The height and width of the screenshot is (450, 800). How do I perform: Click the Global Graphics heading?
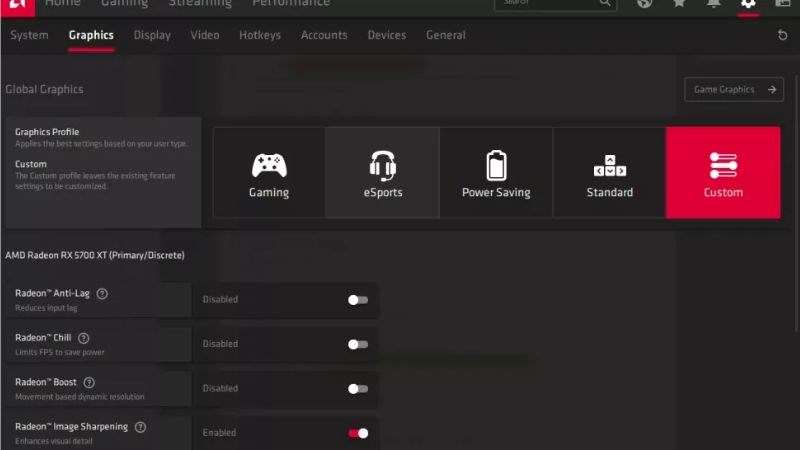pyautogui.click(x=44, y=89)
